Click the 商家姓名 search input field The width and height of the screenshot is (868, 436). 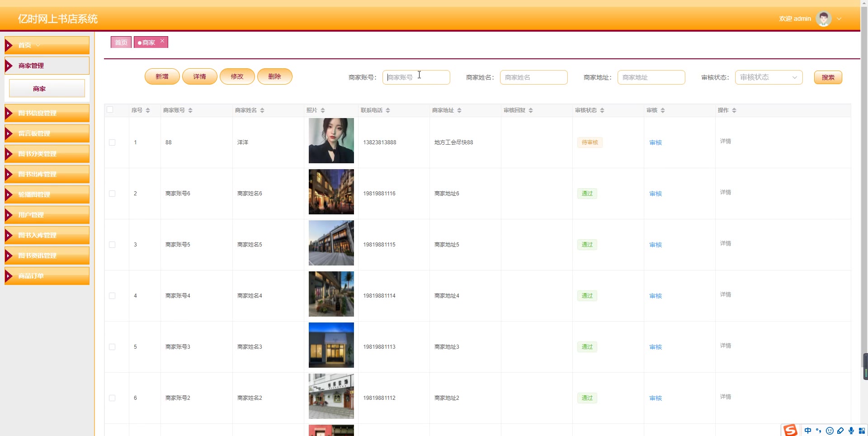pos(533,77)
